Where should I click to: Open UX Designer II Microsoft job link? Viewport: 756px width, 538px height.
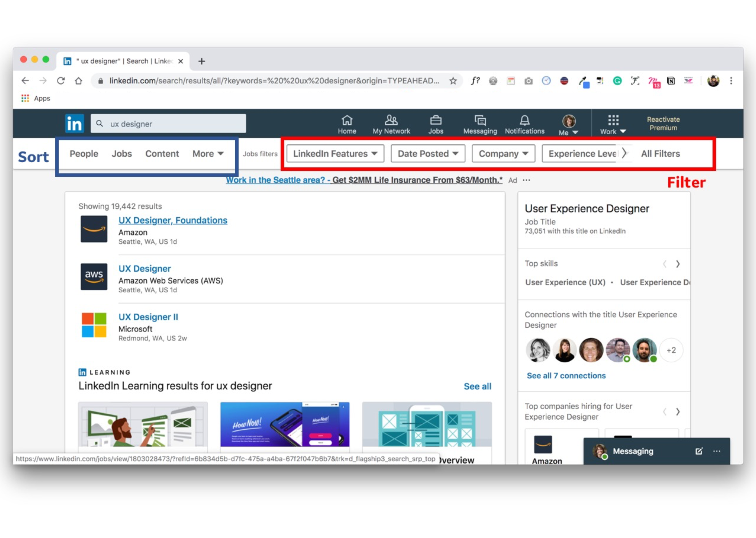148,317
